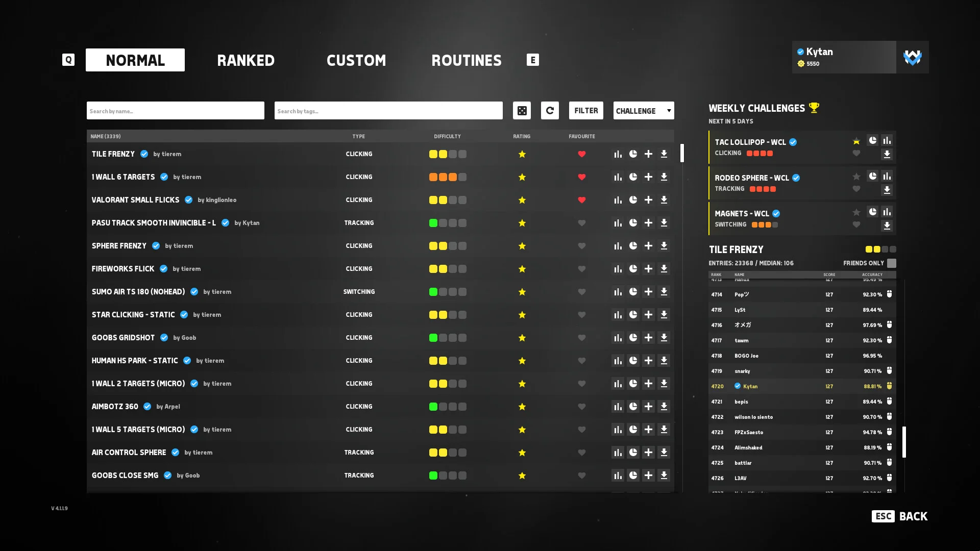Screen dimensions: 980x551
Task: Open the bar chart for Magnets - WCL
Action: pos(887,212)
